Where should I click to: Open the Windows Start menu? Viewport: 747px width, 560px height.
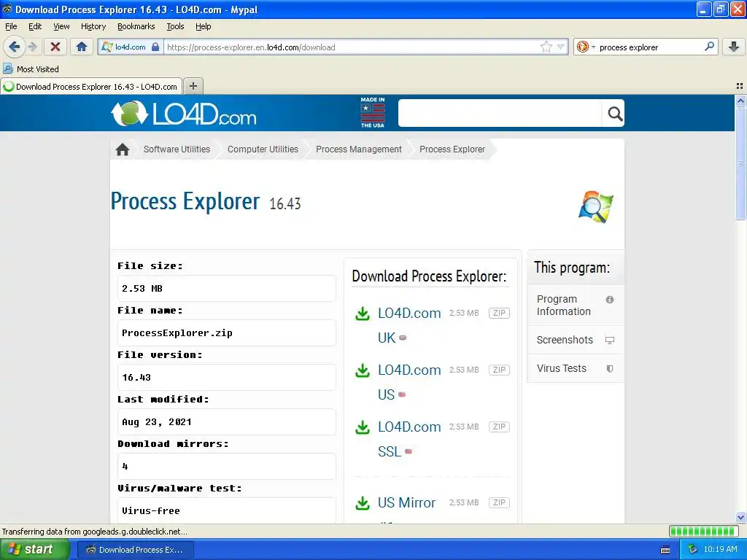pyautogui.click(x=34, y=550)
